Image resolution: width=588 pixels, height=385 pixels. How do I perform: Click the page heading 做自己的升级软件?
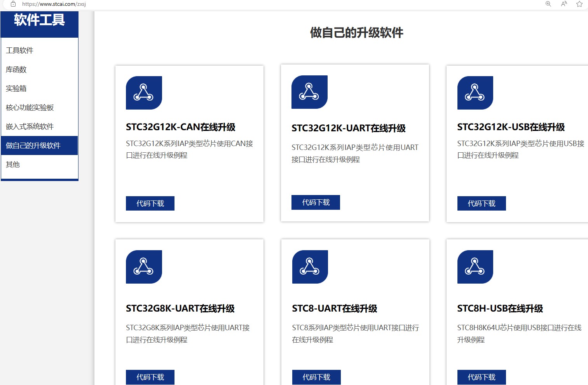tap(357, 33)
